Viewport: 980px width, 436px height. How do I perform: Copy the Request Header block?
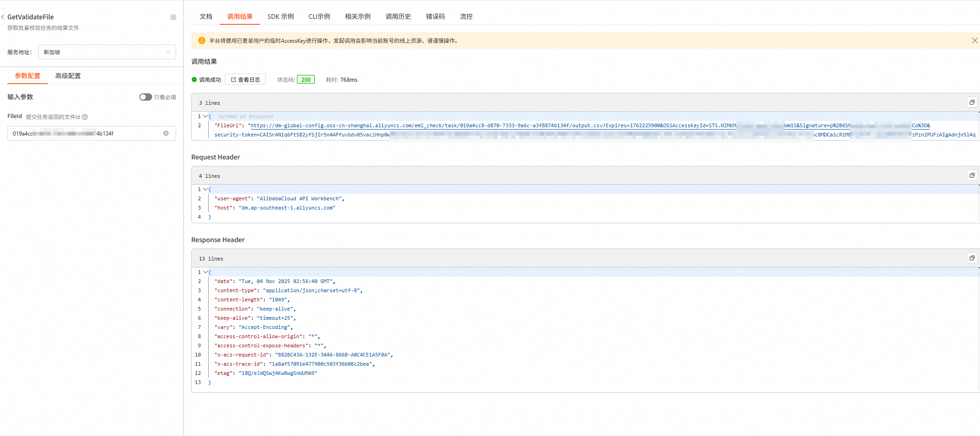[972, 176]
